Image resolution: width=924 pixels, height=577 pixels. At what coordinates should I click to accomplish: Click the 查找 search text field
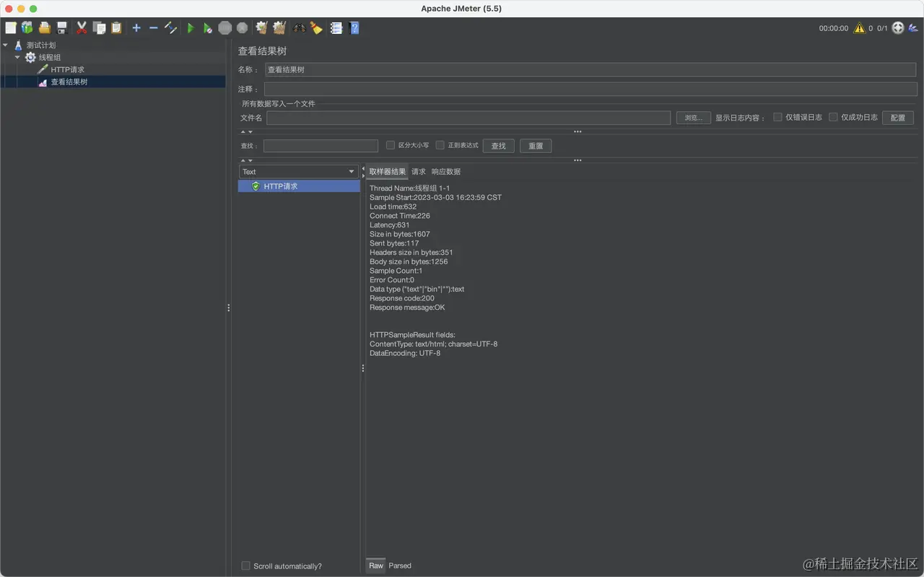coord(321,146)
